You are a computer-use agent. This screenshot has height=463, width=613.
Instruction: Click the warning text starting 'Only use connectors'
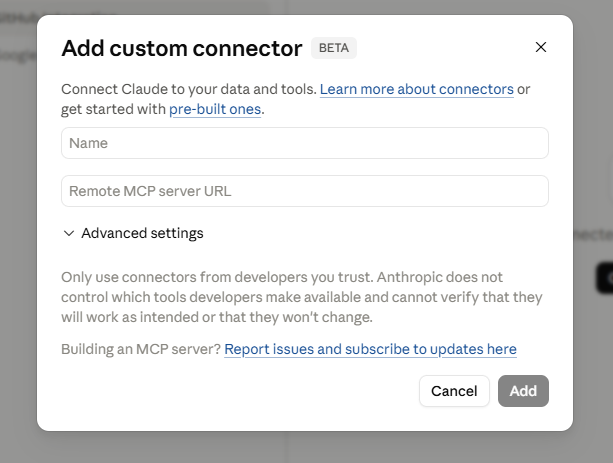point(301,297)
